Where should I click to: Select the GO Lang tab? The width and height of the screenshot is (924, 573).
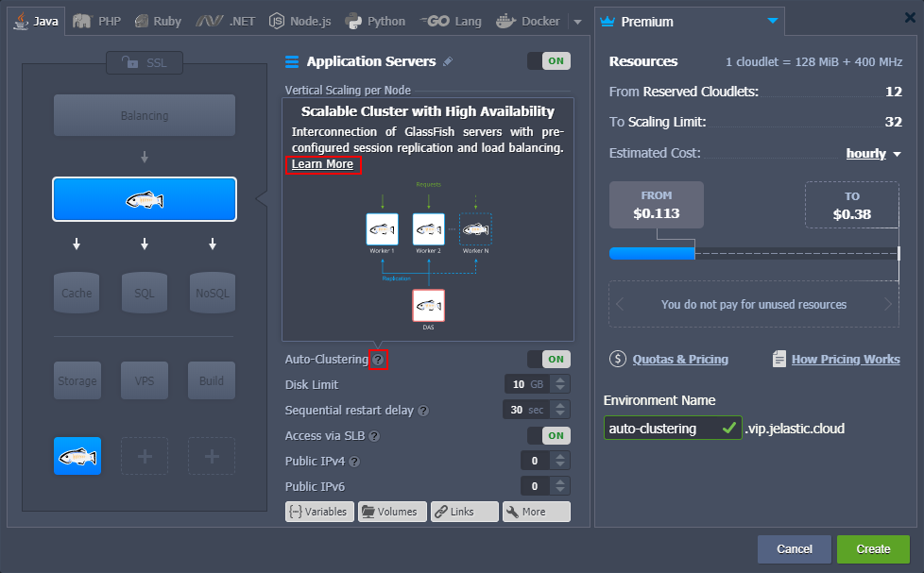coord(451,22)
